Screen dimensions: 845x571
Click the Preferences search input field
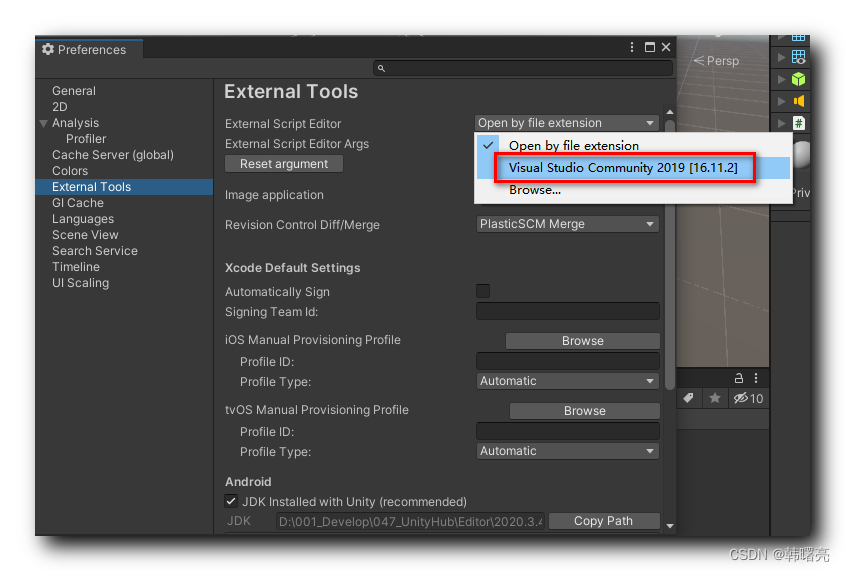point(523,68)
